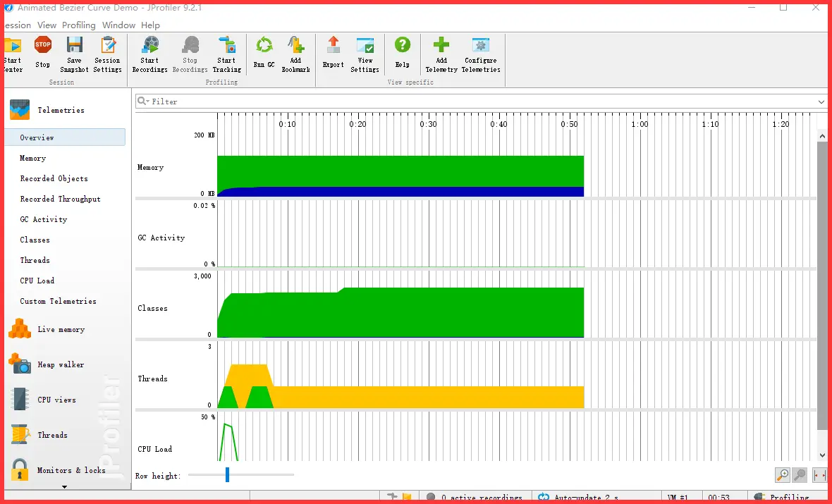Save a snapshot with the floppy icon

tap(74, 54)
